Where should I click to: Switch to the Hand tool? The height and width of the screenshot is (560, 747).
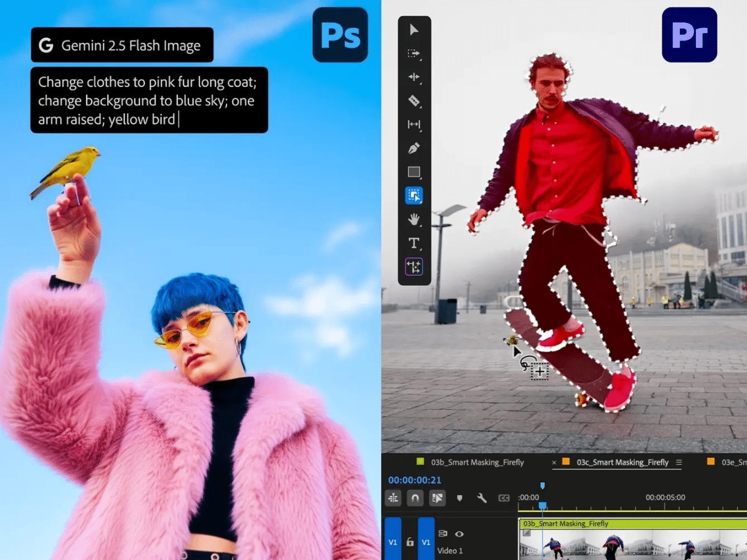pyautogui.click(x=414, y=219)
